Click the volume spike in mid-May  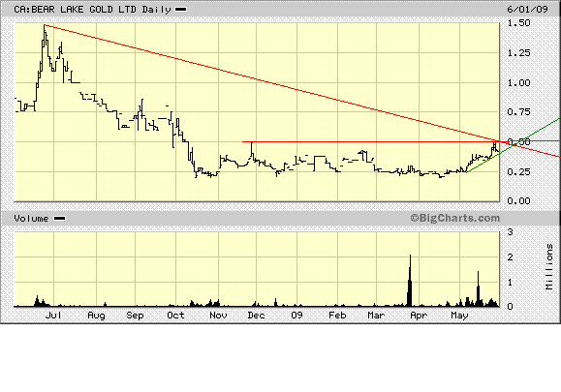(478, 288)
